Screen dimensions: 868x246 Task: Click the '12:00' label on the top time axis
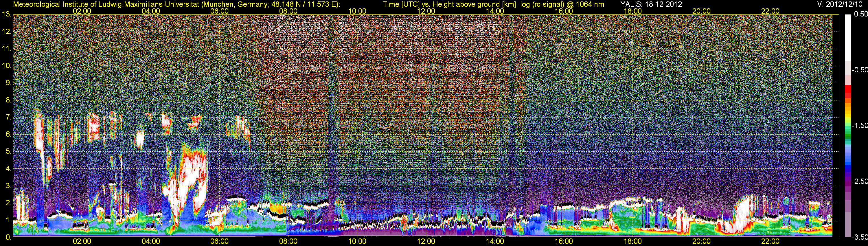click(x=426, y=11)
